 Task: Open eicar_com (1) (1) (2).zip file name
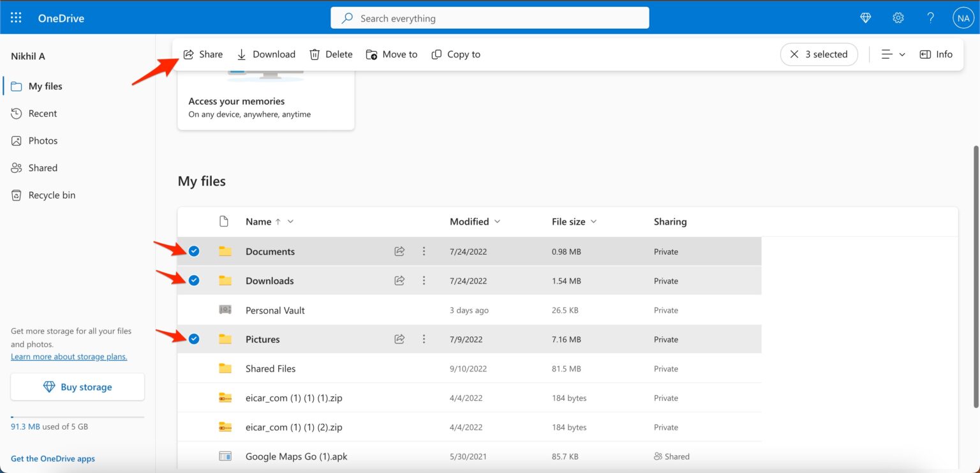(294, 427)
